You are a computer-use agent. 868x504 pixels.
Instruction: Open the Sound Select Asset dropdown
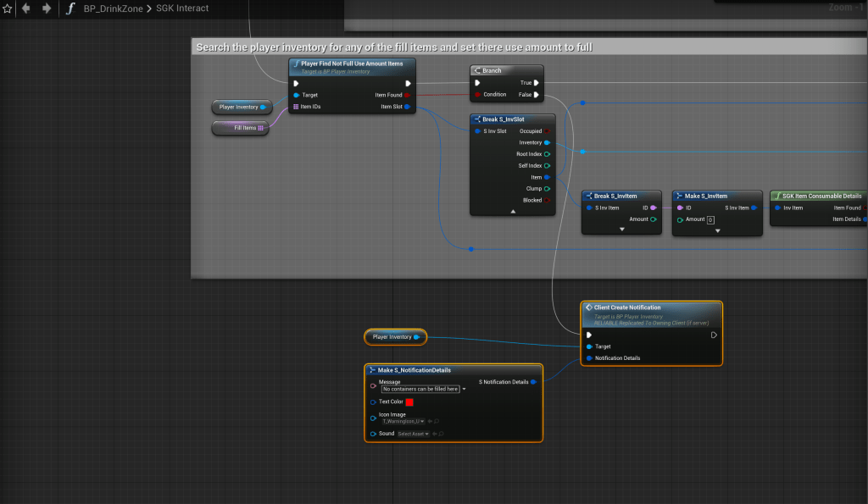click(x=414, y=434)
